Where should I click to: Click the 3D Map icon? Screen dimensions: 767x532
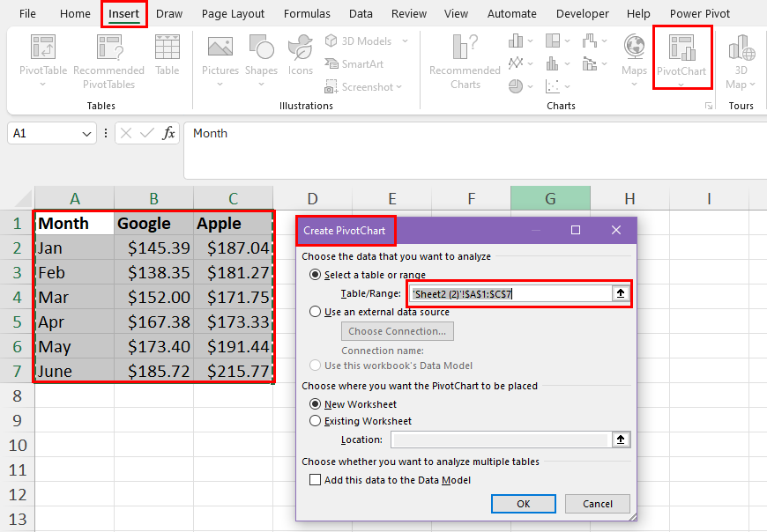click(741, 47)
